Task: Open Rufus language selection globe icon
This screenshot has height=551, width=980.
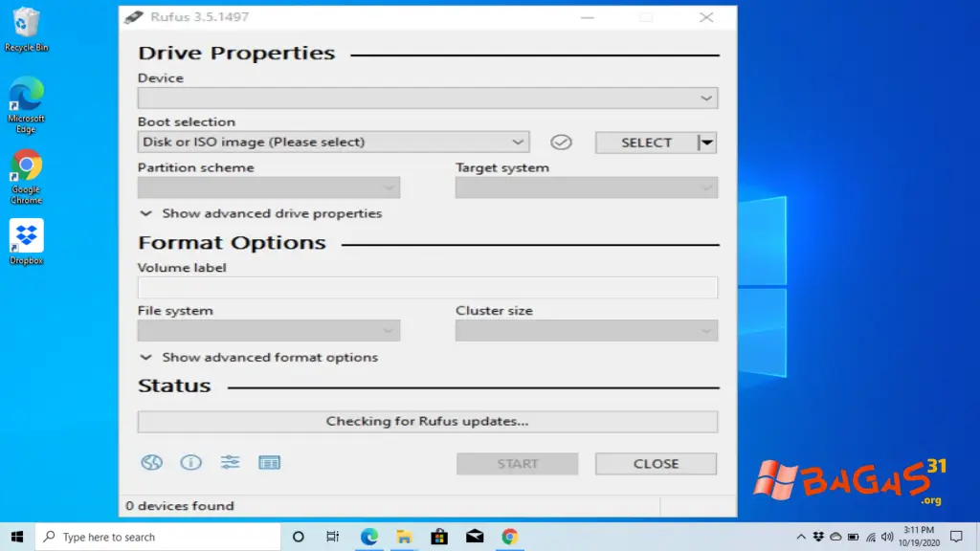Action: 151,462
